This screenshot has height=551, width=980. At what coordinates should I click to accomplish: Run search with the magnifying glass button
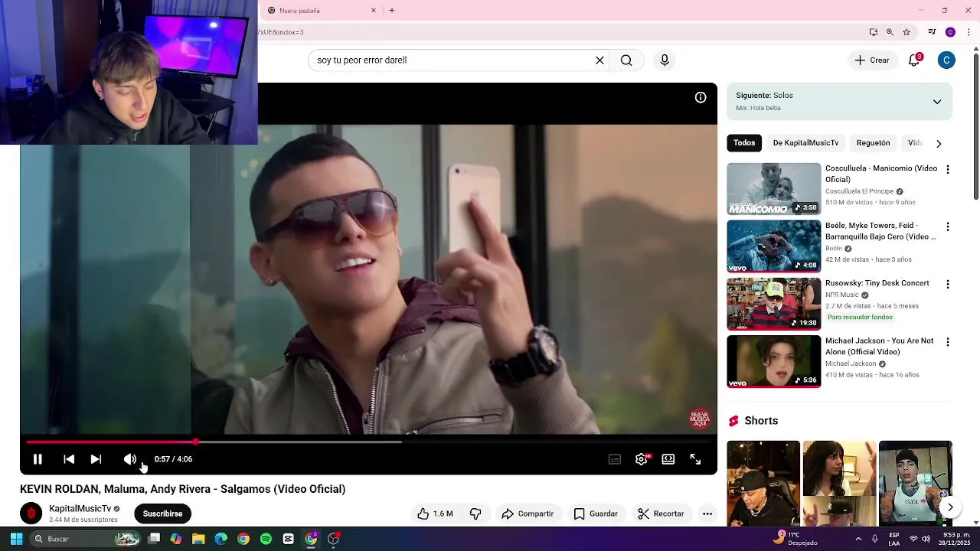626,60
